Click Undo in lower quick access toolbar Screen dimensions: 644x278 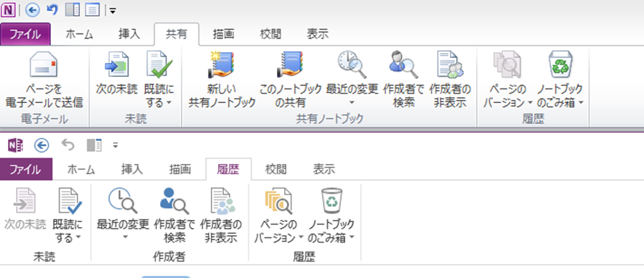pyautogui.click(x=68, y=144)
